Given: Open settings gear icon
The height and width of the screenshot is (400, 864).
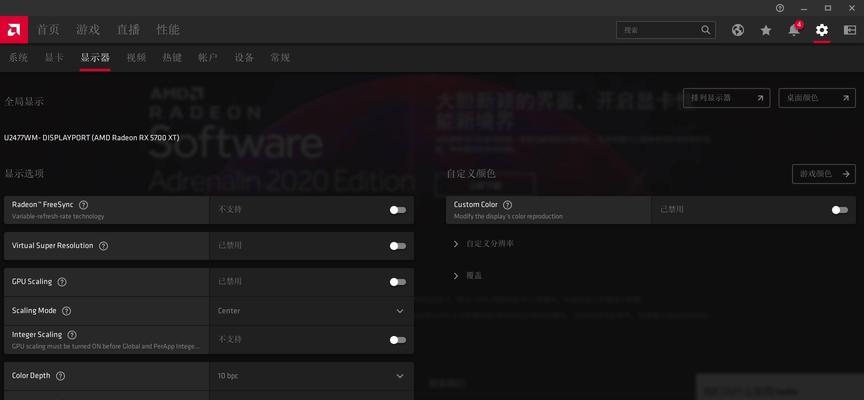Looking at the screenshot, I should coord(822,30).
